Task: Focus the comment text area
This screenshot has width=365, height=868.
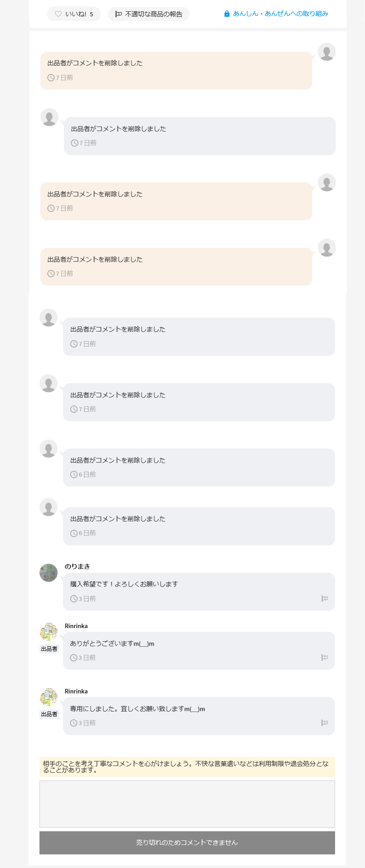Action: coord(187,804)
